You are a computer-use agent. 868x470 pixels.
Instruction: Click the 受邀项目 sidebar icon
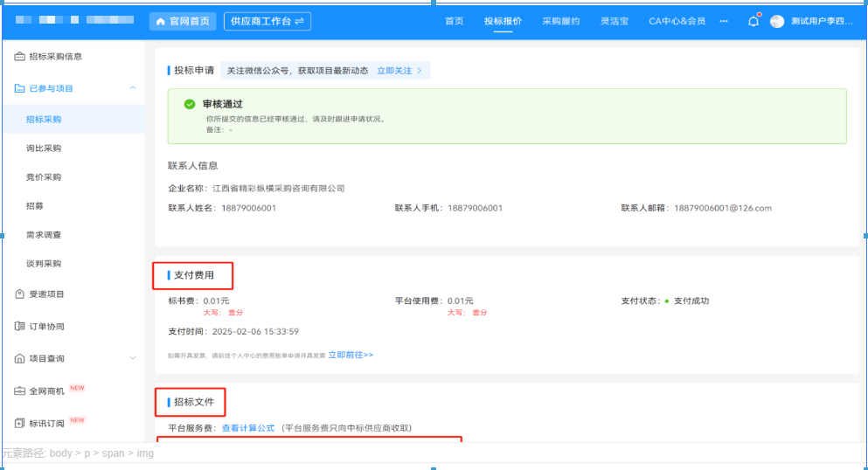point(19,294)
